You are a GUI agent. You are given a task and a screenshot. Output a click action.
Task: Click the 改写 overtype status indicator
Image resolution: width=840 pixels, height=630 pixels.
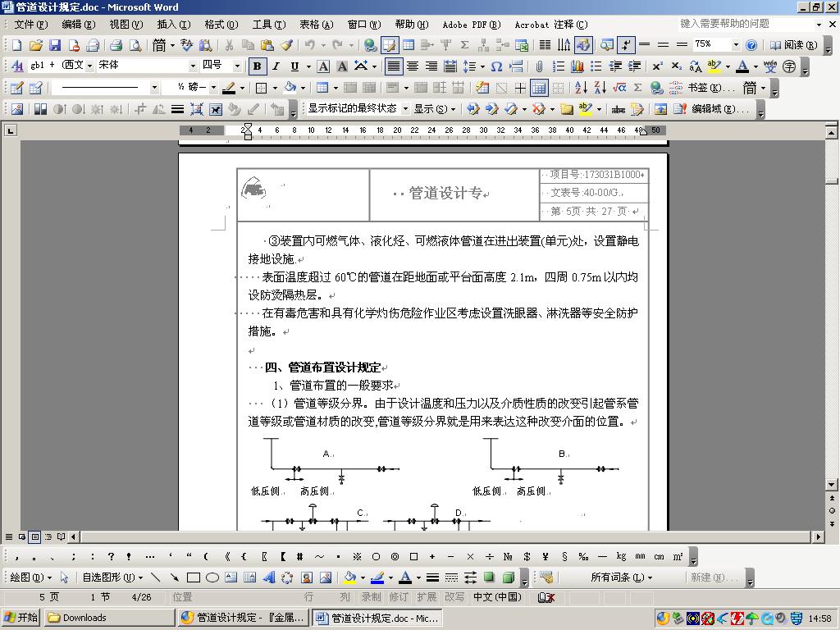(454, 597)
